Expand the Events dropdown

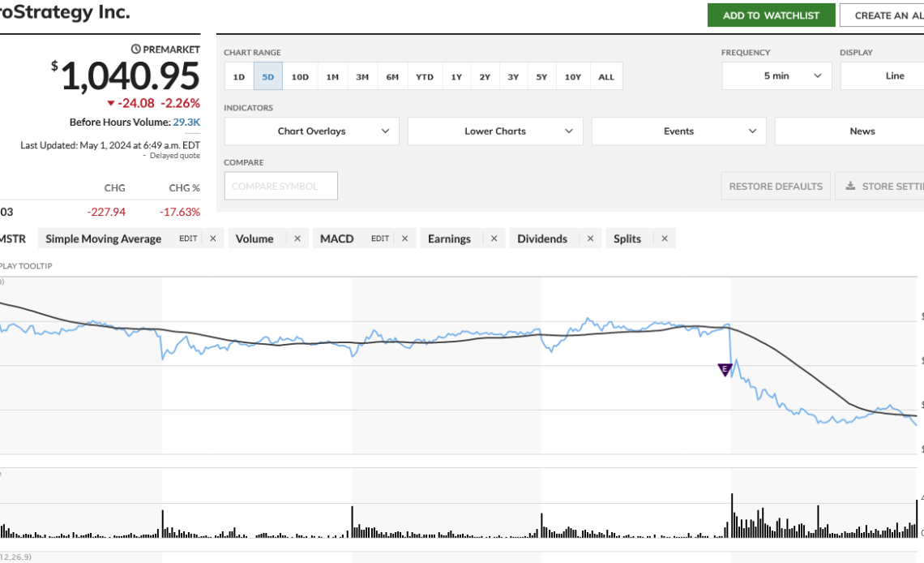pos(679,131)
